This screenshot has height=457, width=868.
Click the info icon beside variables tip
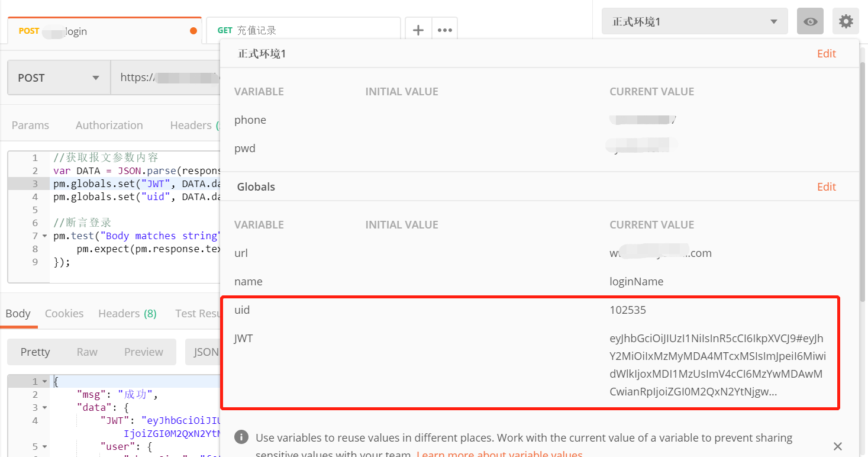(241, 437)
